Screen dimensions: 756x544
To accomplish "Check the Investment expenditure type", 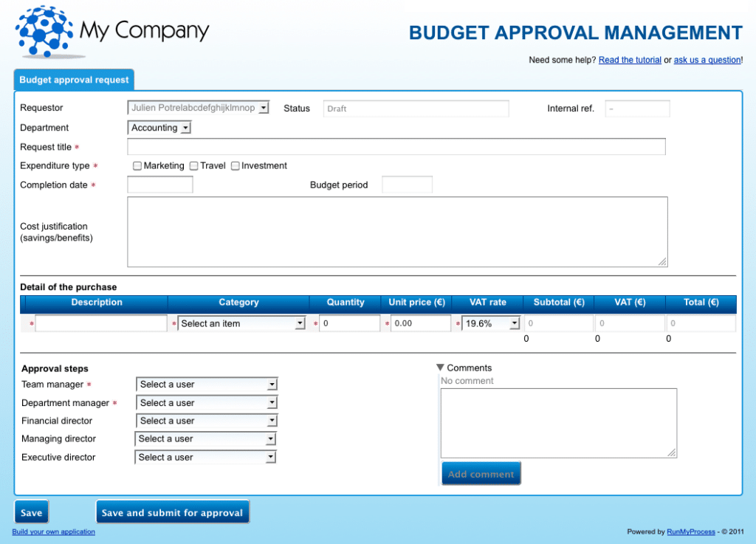I will click(236, 166).
